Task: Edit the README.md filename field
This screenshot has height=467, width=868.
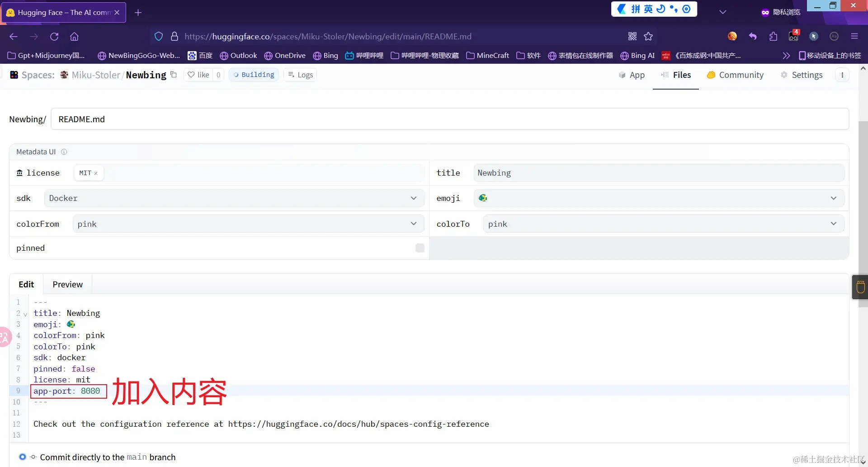Action: point(450,119)
